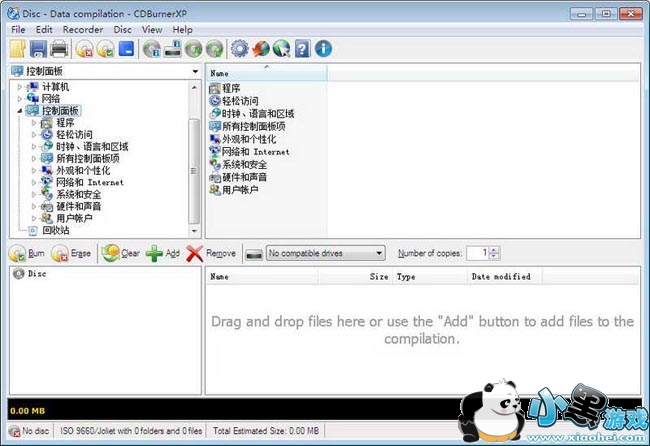Screen dimensions: 650x446
Task: Click the green down-arrow disc icon
Action: [194, 49]
